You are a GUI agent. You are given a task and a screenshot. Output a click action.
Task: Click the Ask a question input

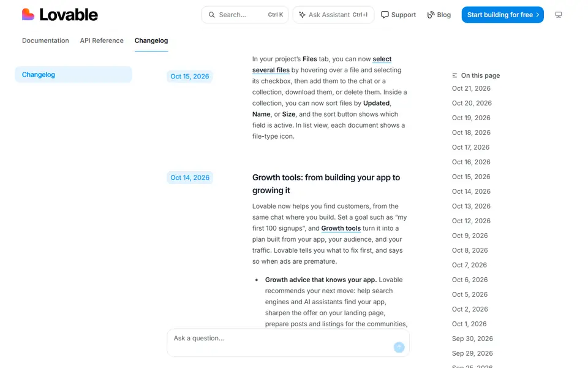click(288, 343)
